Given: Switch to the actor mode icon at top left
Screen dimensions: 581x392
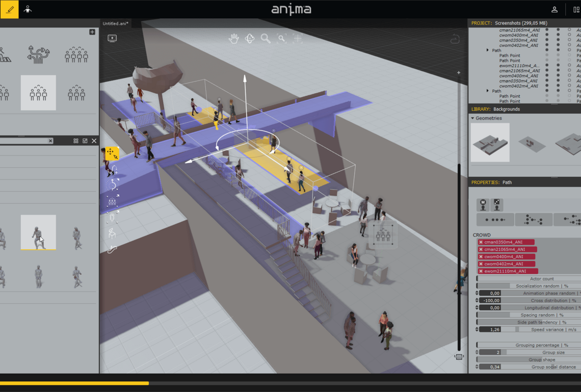Looking at the screenshot, I should coord(28,9).
